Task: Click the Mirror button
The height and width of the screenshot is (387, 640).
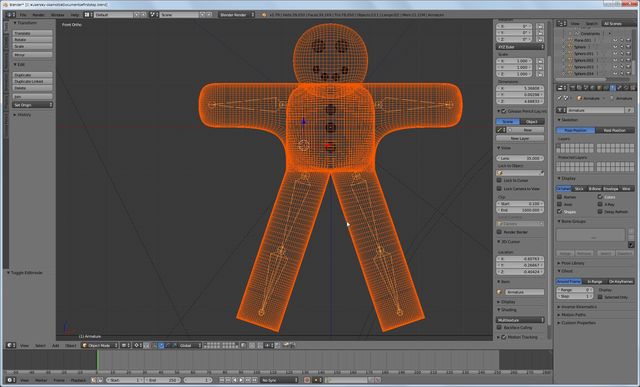Action: (x=33, y=55)
